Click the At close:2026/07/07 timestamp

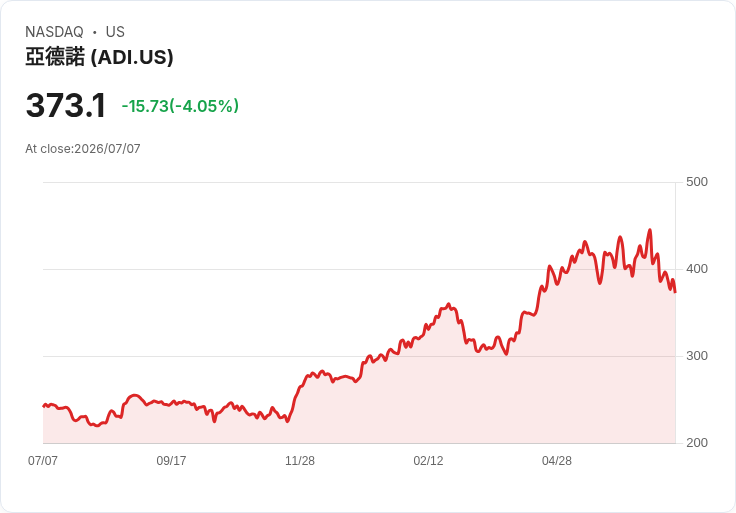click(83, 149)
